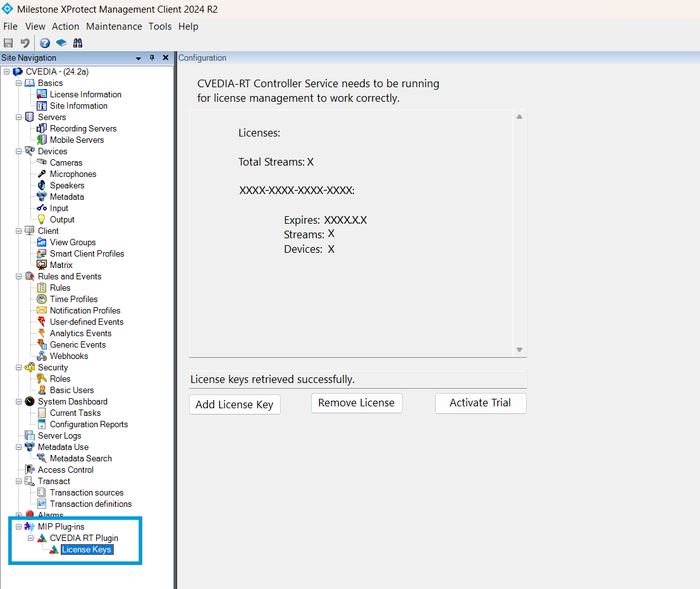700x589 pixels.
Task: Click the Speakers icon
Action: pos(42,185)
